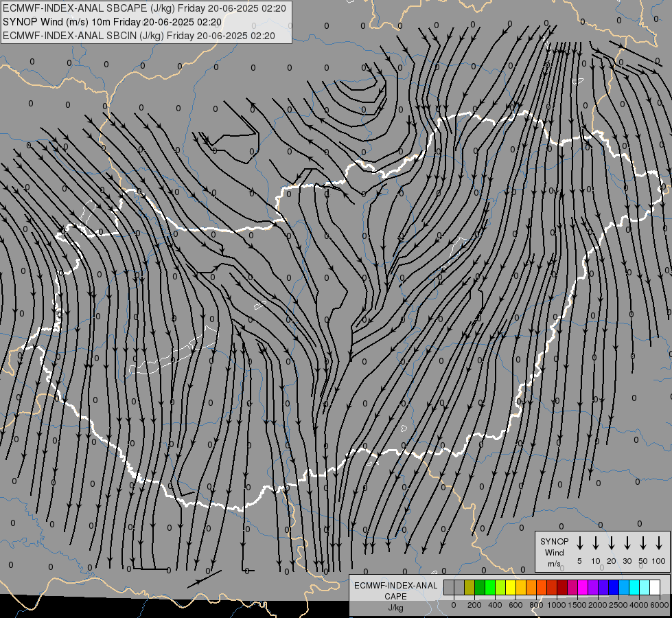
Task: Click the '1500' tick label on the CAPE scale
Action: (x=577, y=605)
